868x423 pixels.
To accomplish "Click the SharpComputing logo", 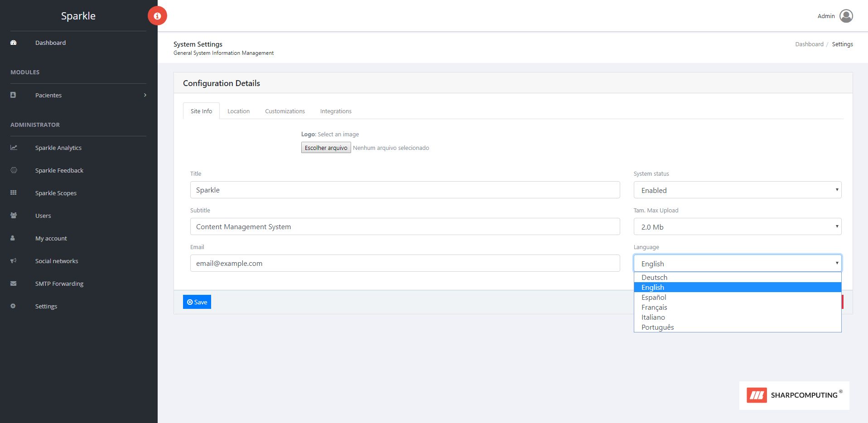I will [x=794, y=395].
